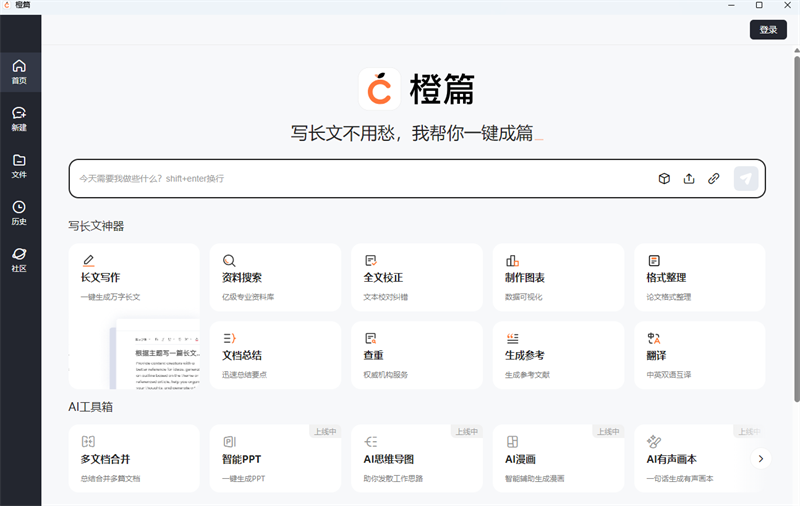The image size is (800, 506).
Task: Expand AI工具箱 with the right arrow
Action: 761,459
